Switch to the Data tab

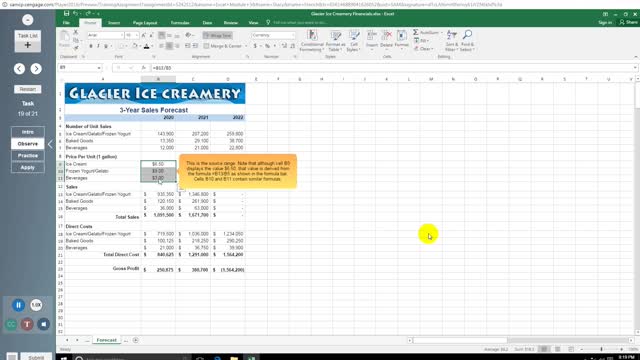[x=207, y=23]
